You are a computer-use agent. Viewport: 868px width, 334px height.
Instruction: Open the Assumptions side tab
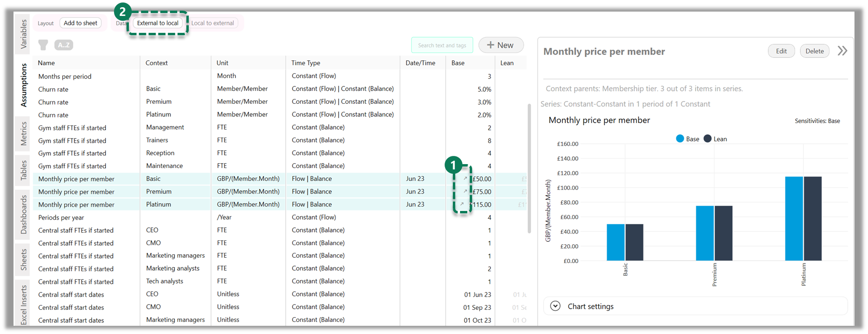24,85
